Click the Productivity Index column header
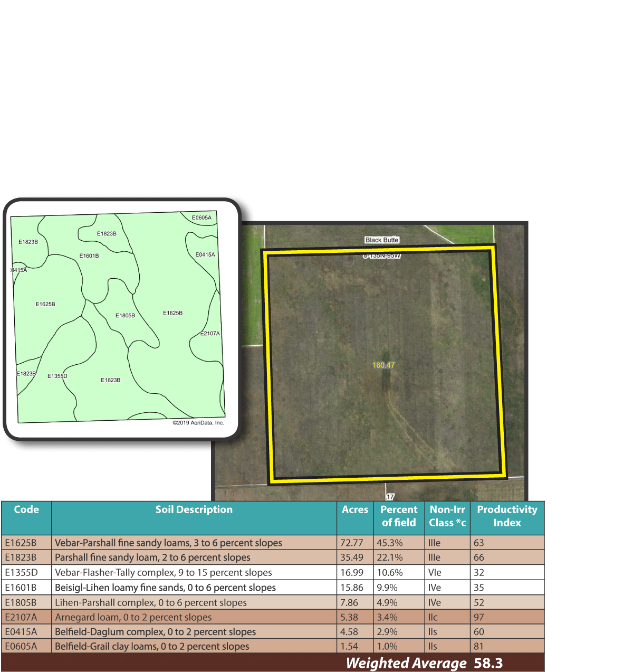 click(x=507, y=516)
